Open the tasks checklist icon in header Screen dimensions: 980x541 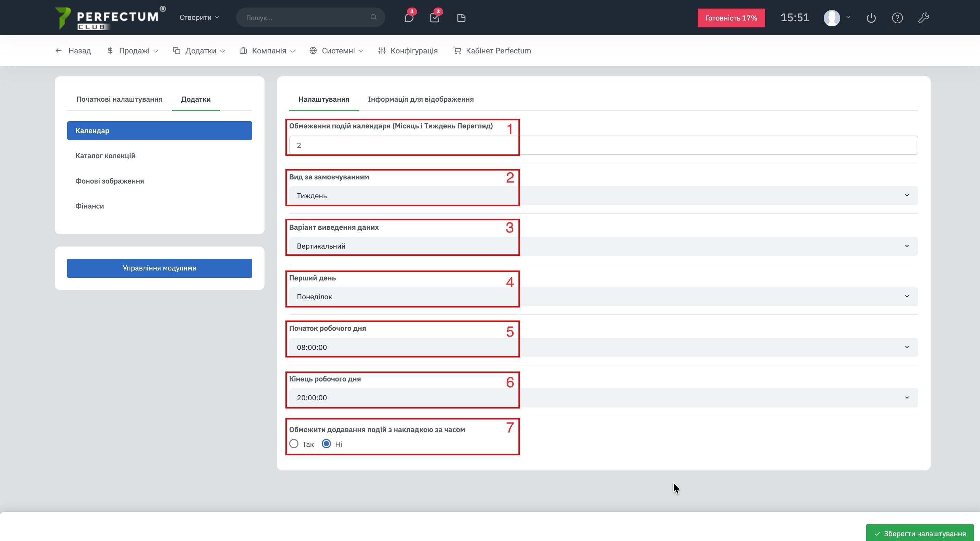coord(434,18)
